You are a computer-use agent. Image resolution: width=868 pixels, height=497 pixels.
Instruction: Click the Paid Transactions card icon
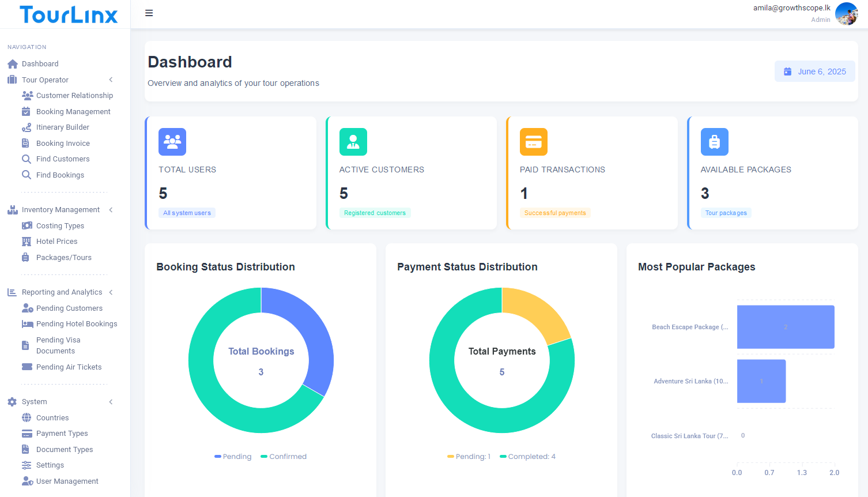(x=533, y=142)
